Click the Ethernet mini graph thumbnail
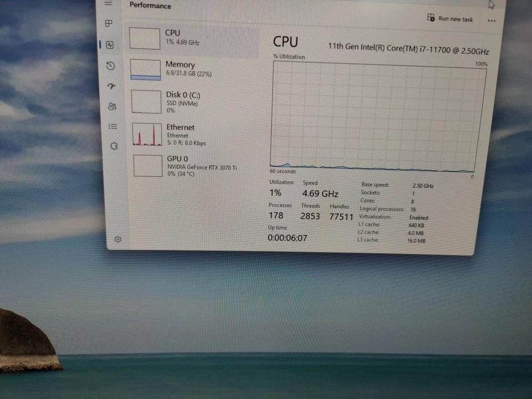The height and width of the screenshot is (399, 532). (x=147, y=134)
